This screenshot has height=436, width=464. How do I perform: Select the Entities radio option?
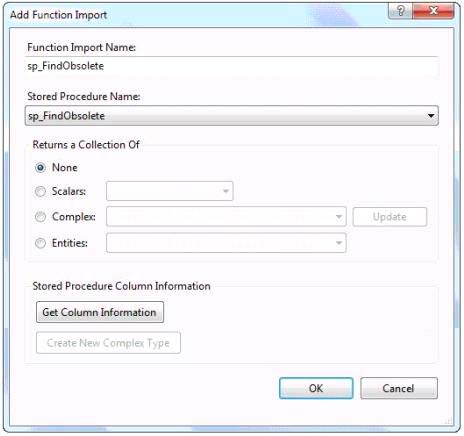pos(40,243)
